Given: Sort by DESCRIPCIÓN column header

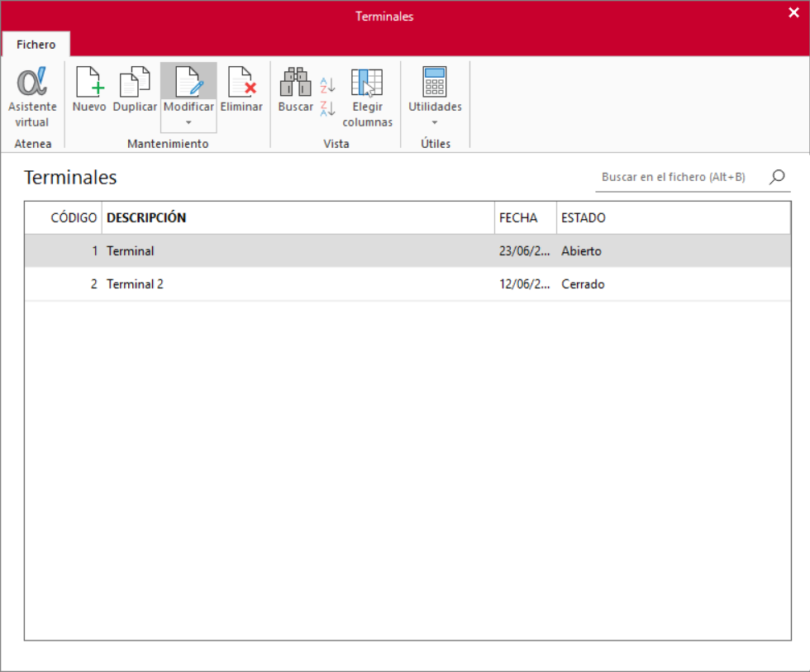Looking at the screenshot, I should click(298, 217).
